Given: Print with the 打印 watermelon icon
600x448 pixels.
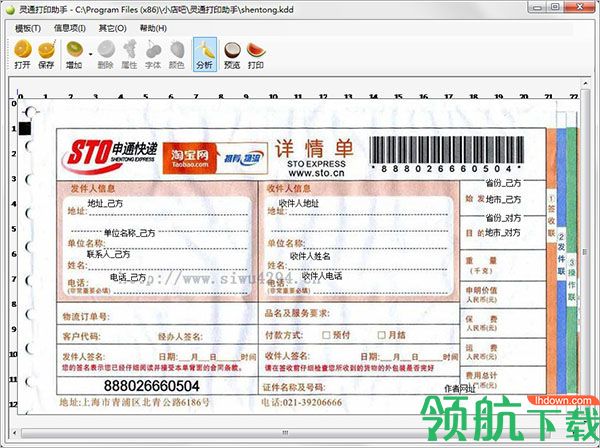Looking at the screenshot, I should (x=256, y=54).
